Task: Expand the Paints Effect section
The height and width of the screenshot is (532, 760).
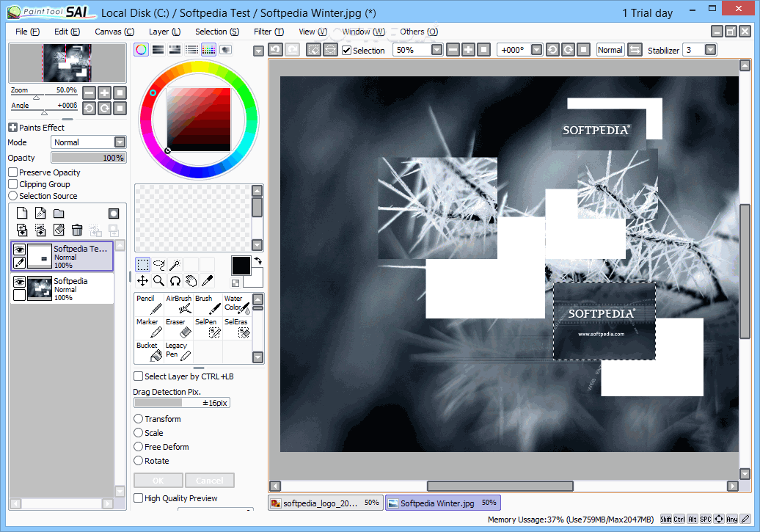Action: [12, 128]
